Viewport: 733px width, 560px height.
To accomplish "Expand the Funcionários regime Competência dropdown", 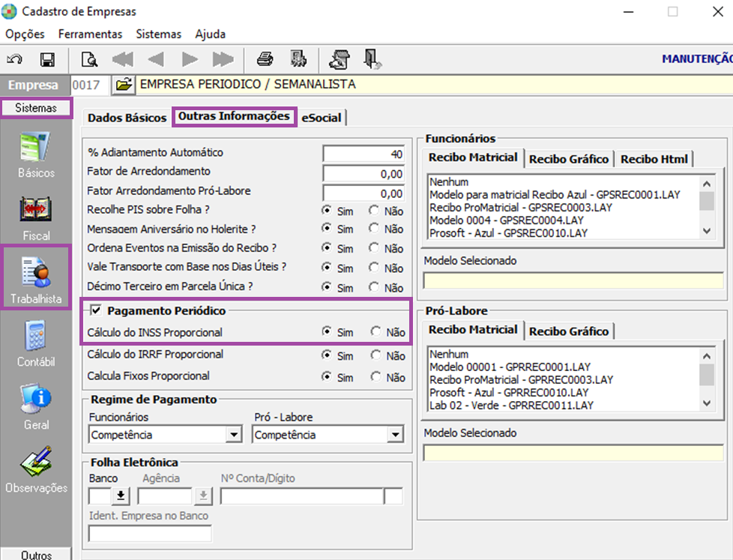I will point(233,435).
